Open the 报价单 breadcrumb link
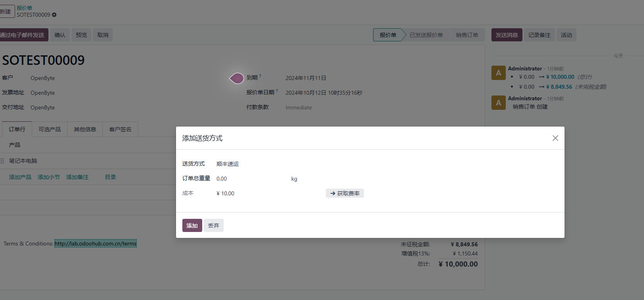This screenshot has width=644, height=300. tap(24, 8)
